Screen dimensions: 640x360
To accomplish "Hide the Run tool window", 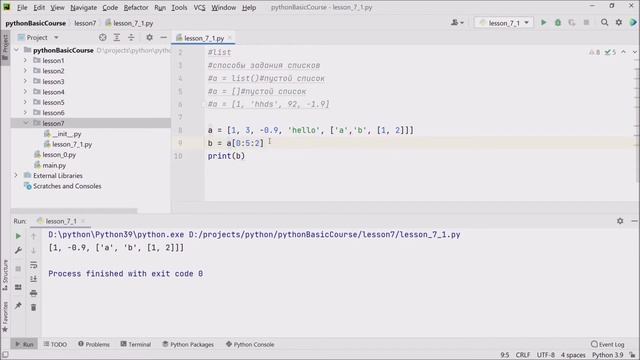I will [634, 221].
